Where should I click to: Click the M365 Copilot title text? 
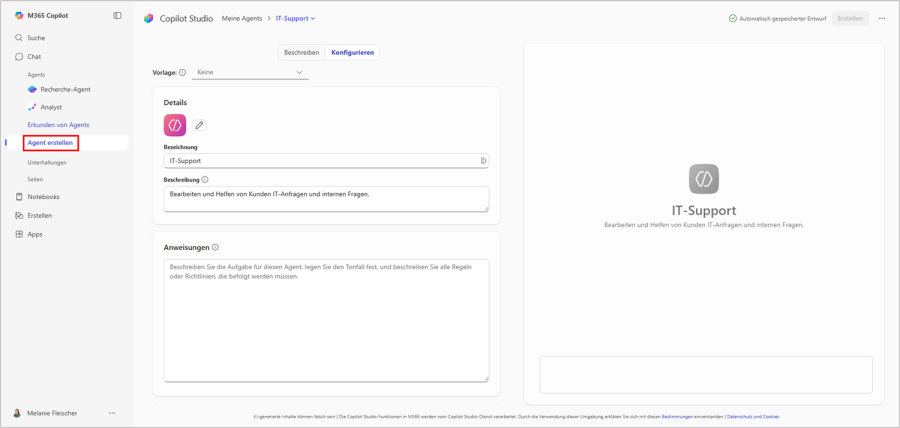(x=48, y=15)
